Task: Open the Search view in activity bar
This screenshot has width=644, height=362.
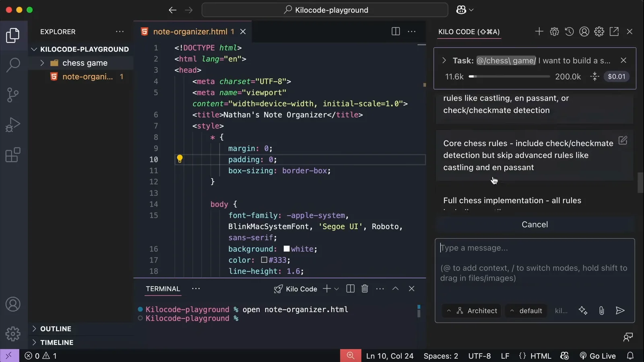Action: [13, 65]
